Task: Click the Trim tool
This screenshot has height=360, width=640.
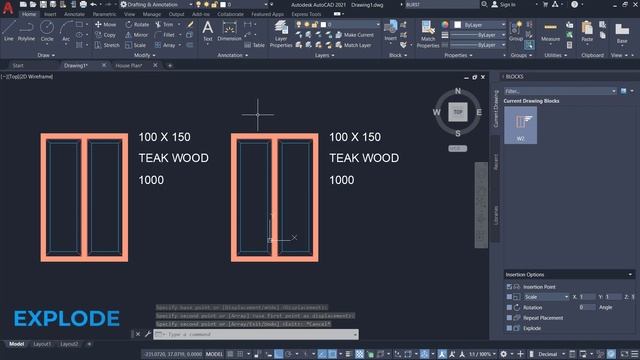Action: (164, 24)
